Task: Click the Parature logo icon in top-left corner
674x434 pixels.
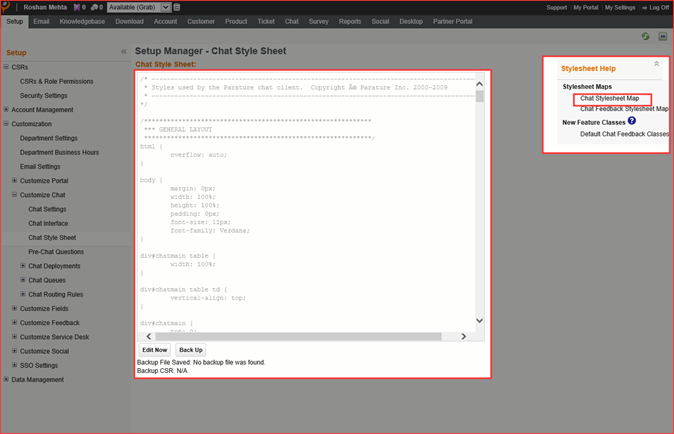Action: pyautogui.click(x=7, y=7)
